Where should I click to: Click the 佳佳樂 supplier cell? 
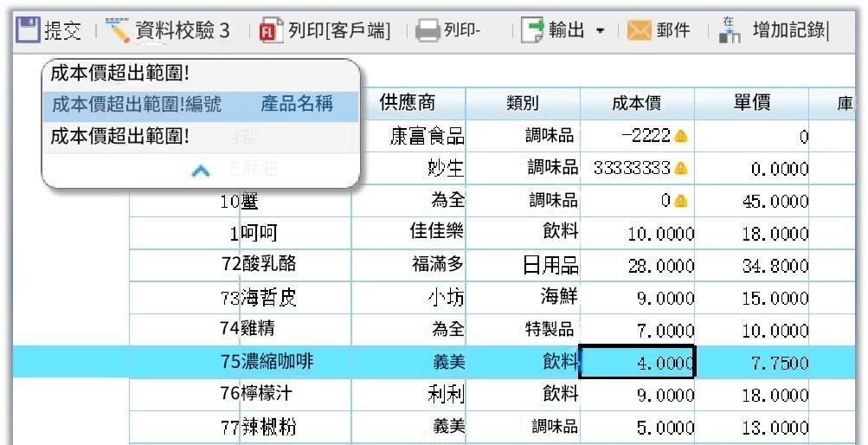pos(408,232)
